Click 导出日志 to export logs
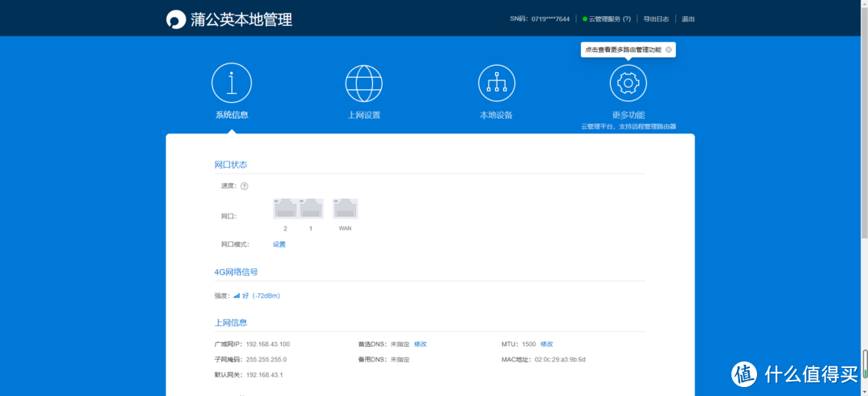Viewport: 868px width, 396px height. [x=656, y=19]
